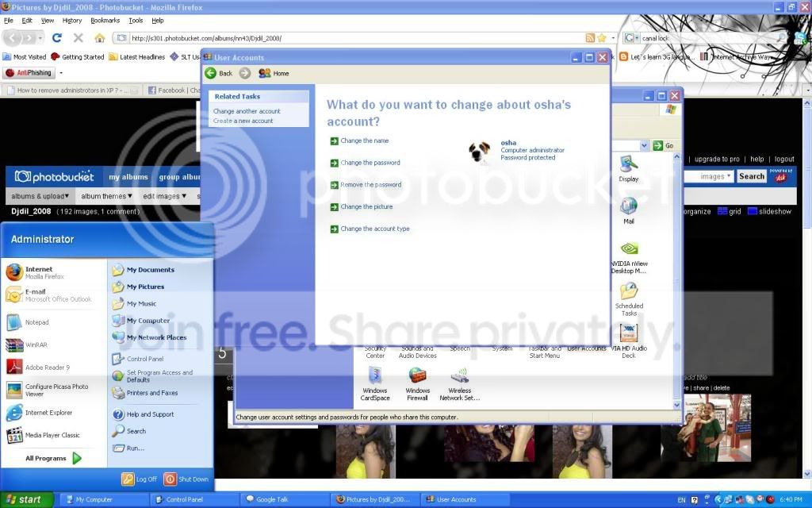This screenshot has width=812, height=508.
Task: Open AntiPhishing toolbar dropdown arrow
Action: (61, 73)
